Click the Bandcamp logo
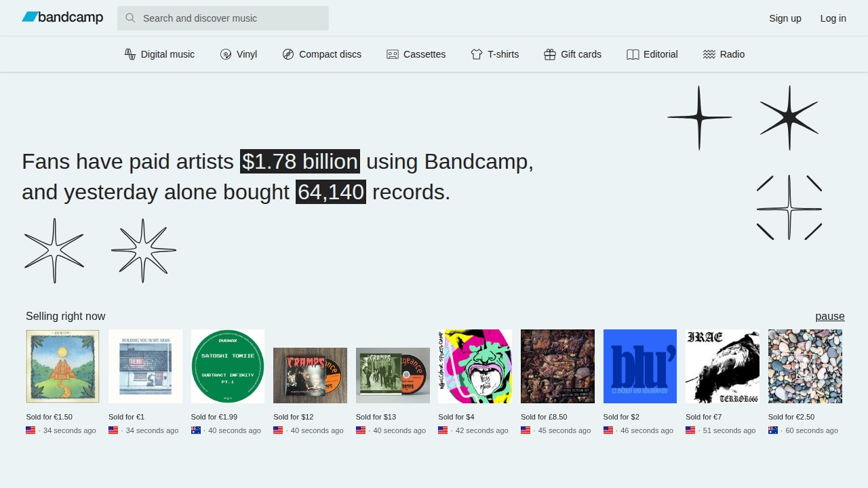 pos(62,18)
